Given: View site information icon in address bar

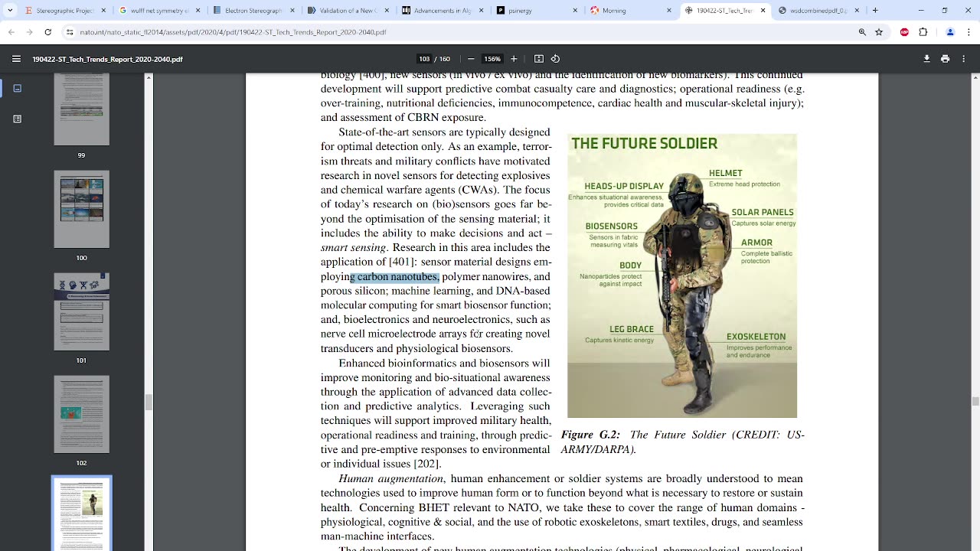Looking at the screenshot, I should click(x=70, y=32).
